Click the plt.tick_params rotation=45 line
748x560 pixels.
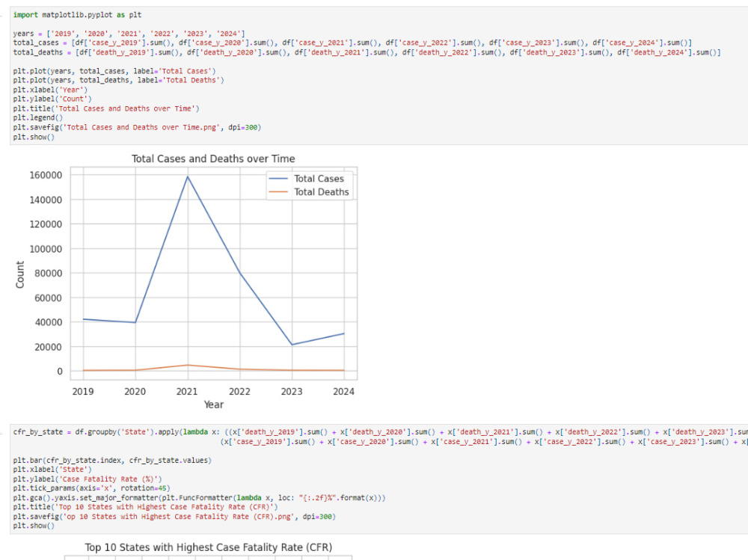91,488
